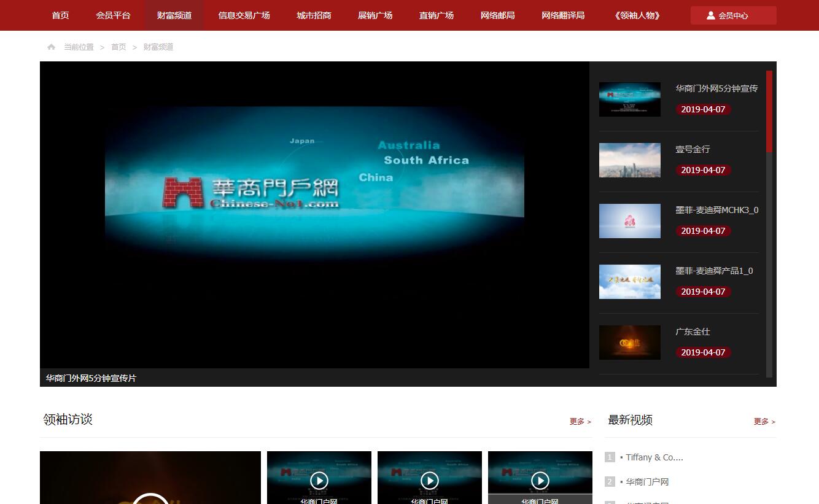Screen dimensions: 819x504
Task: Click the rank 2 badge in 最新视频
Action: click(x=610, y=482)
